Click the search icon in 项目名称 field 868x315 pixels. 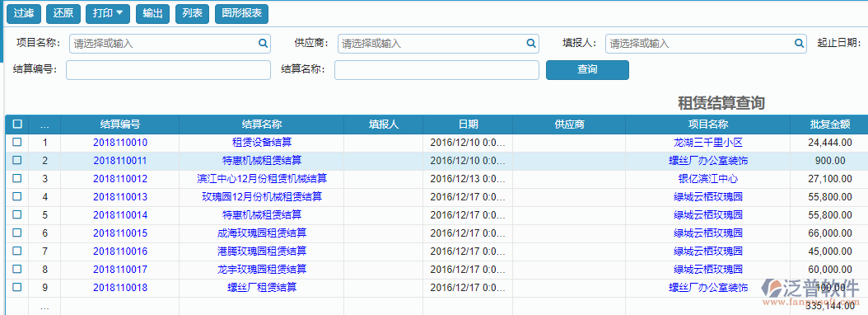[263, 43]
